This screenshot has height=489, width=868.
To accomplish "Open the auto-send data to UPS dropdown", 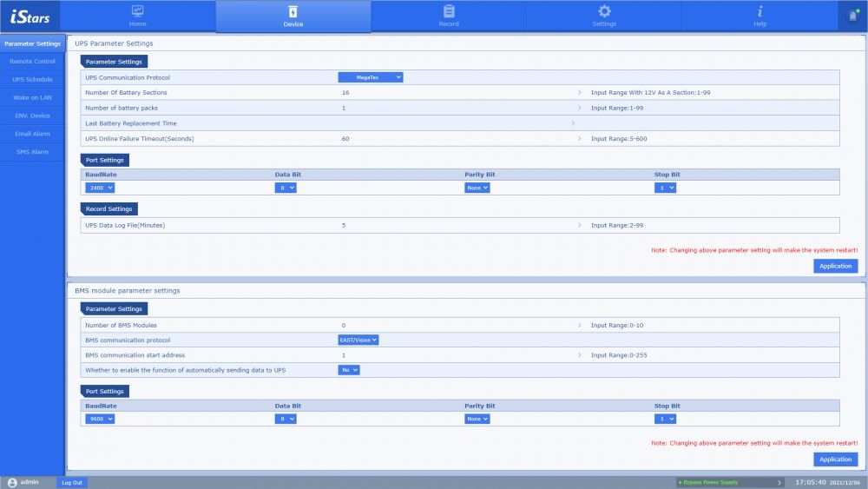I will coord(349,370).
